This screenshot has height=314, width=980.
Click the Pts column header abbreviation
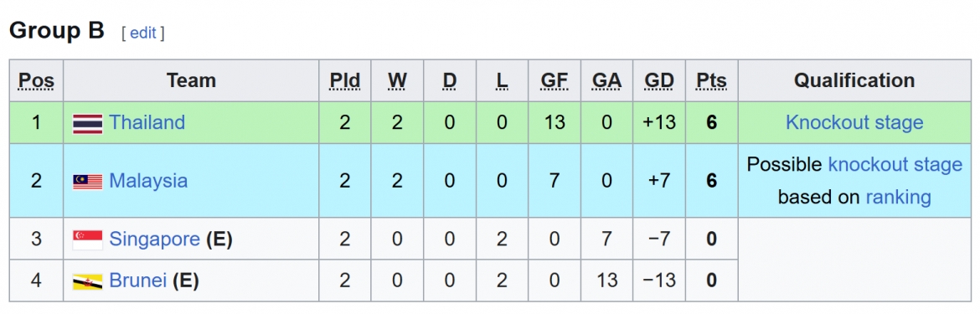coord(711,80)
